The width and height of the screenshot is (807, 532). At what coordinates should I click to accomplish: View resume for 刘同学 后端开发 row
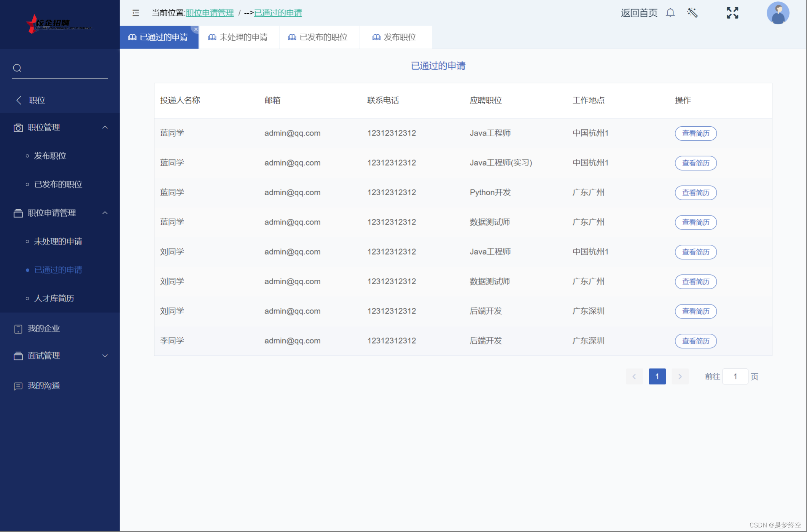pos(696,312)
